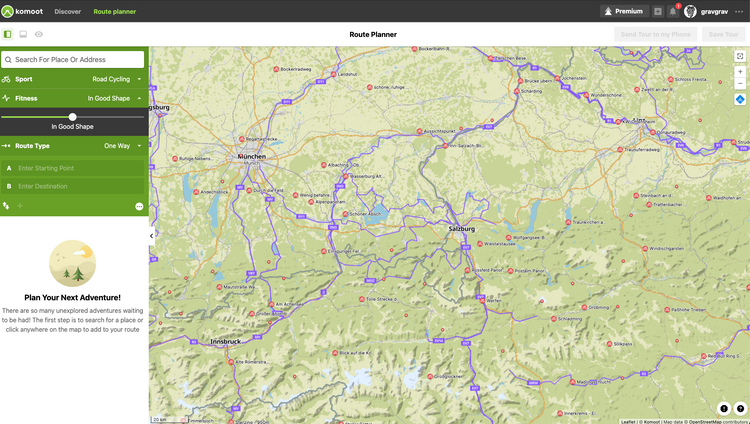The image size is (750, 424).
Task: Click the komoot logo
Action: (x=22, y=11)
